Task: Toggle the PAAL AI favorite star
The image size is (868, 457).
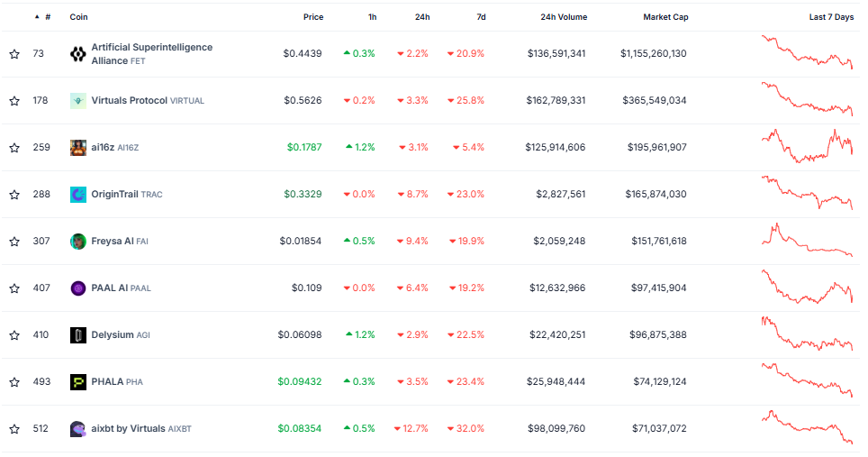Action: tap(14, 288)
